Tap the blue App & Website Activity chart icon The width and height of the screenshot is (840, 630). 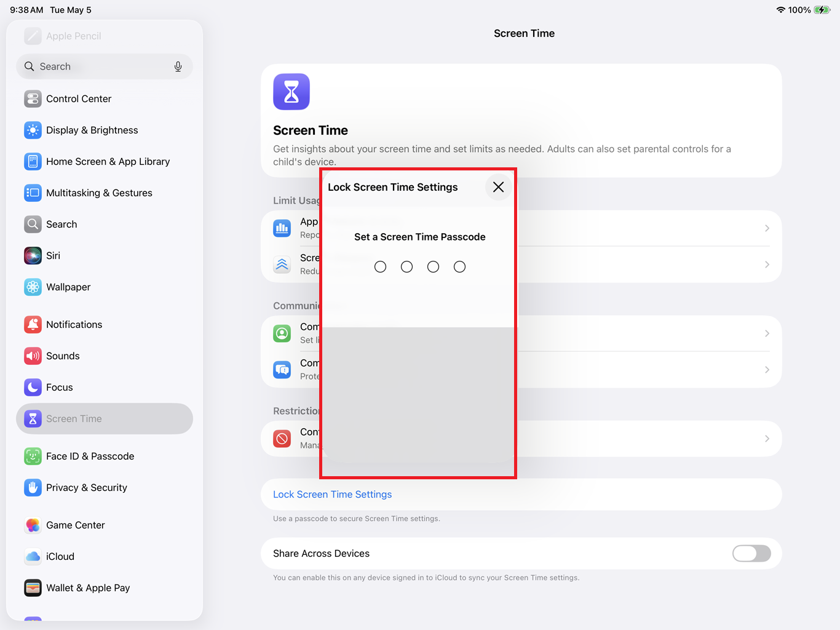282,228
